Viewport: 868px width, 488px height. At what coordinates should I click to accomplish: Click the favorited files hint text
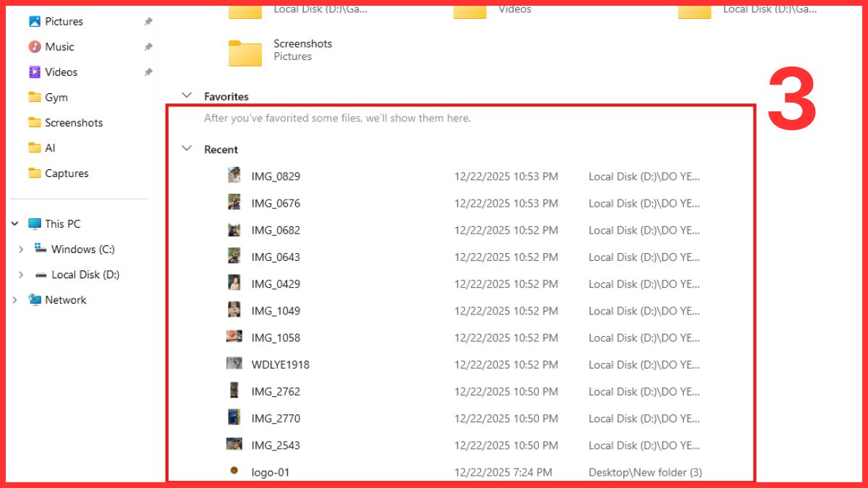click(337, 118)
